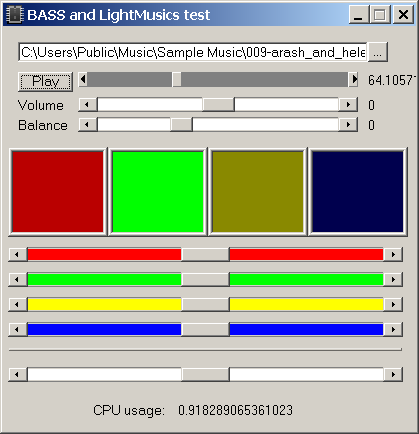This screenshot has height=434, width=419.
Task: Click the chip icon in title bar
Action: click(15, 15)
